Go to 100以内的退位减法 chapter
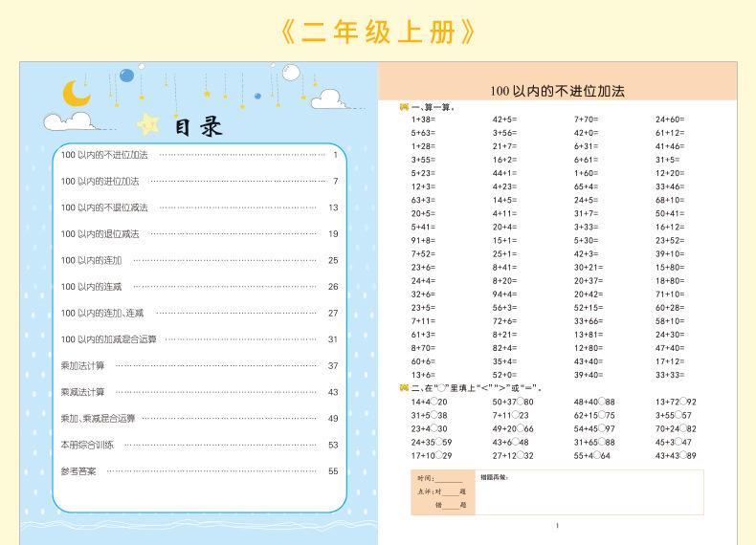This screenshot has height=545, width=756. [100, 233]
